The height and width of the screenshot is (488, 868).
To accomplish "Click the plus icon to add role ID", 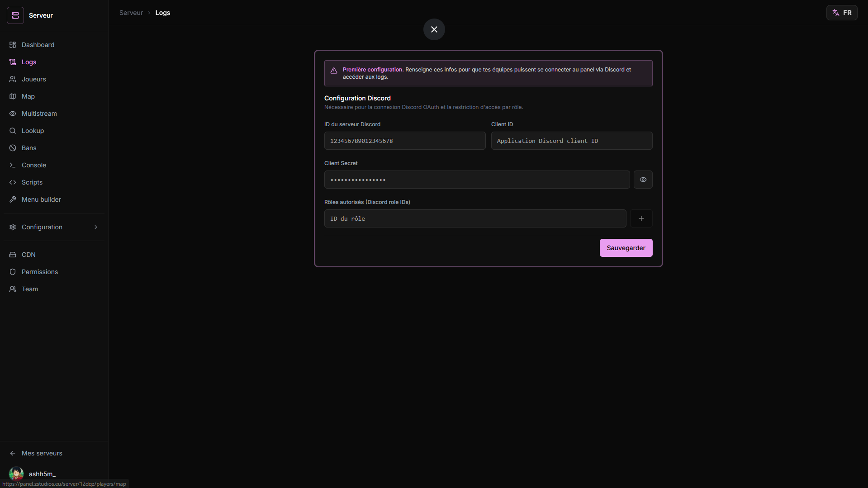I will click(641, 218).
